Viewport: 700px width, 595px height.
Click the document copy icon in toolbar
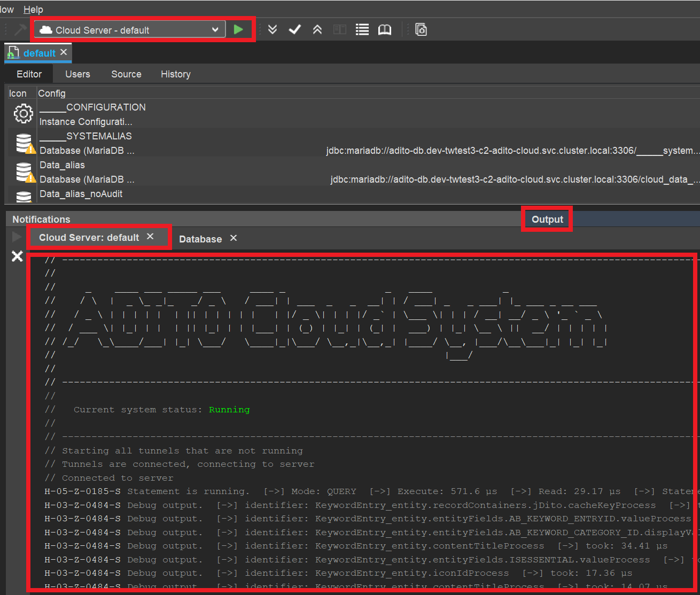coord(421,30)
